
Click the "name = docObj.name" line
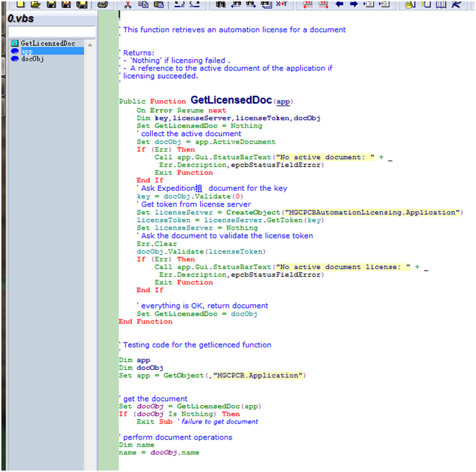coord(159,452)
